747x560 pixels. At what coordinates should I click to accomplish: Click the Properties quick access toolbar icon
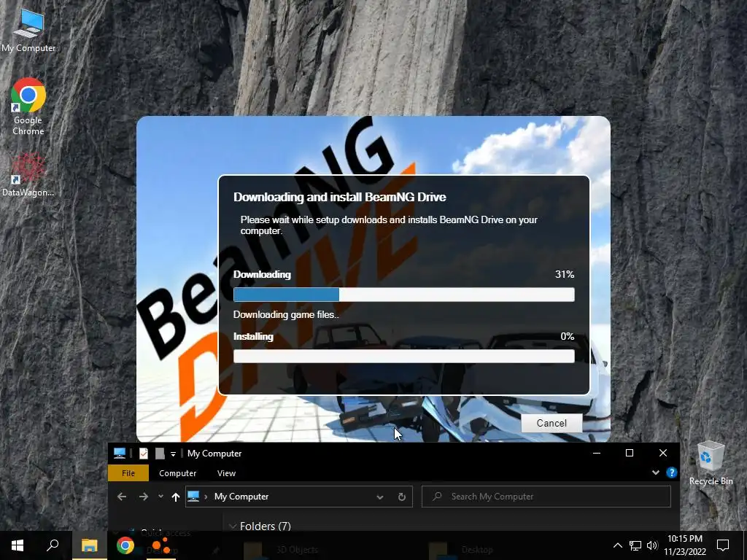pos(144,454)
